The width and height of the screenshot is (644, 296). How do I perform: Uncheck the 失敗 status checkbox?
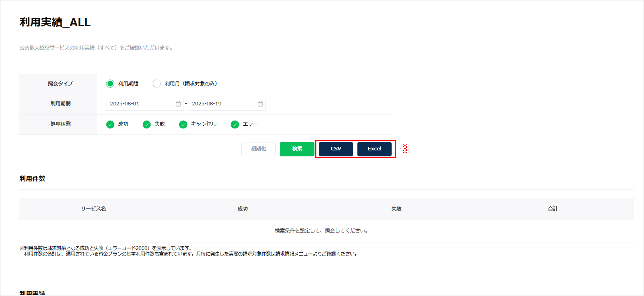[x=147, y=124]
